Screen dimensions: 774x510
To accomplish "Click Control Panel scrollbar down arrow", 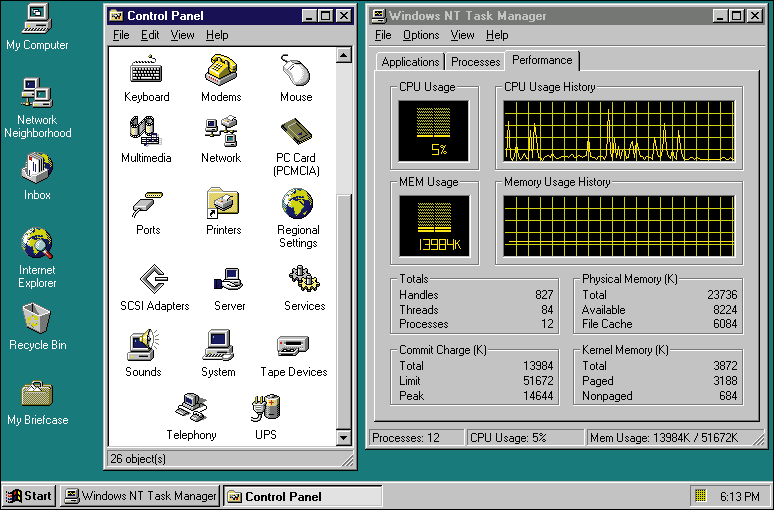I will (x=344, y=437).
